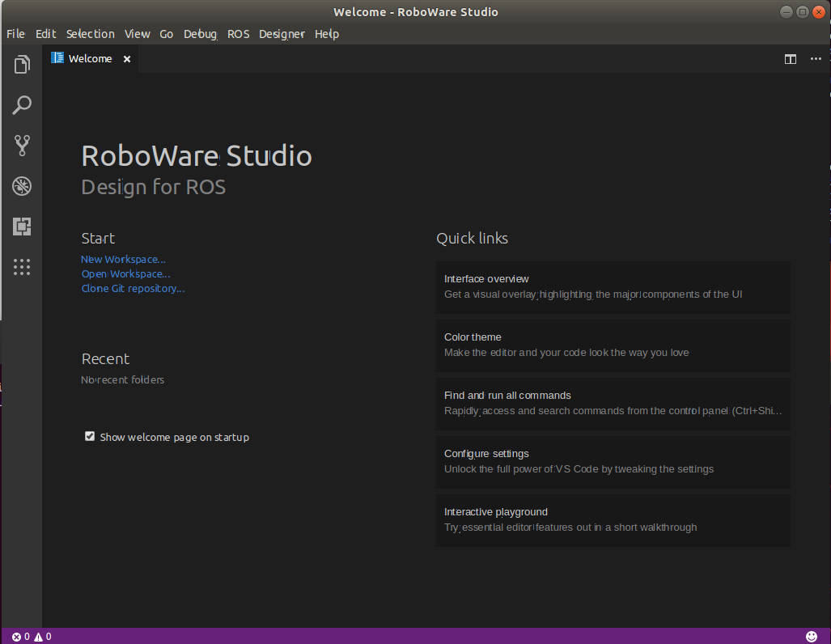
Task: Minimize the RoboWare Studio window
Action: coord(786,11)
